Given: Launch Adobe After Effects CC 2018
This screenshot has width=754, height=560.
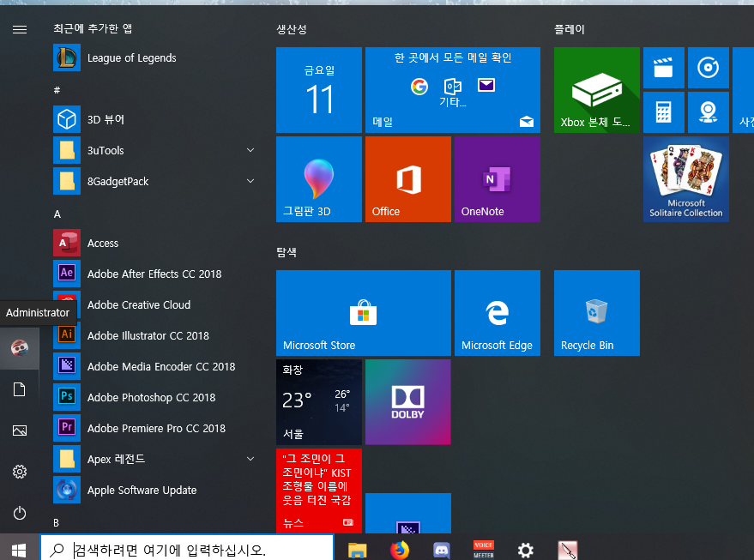Looking at the screenshot, I should pos(154,274).
